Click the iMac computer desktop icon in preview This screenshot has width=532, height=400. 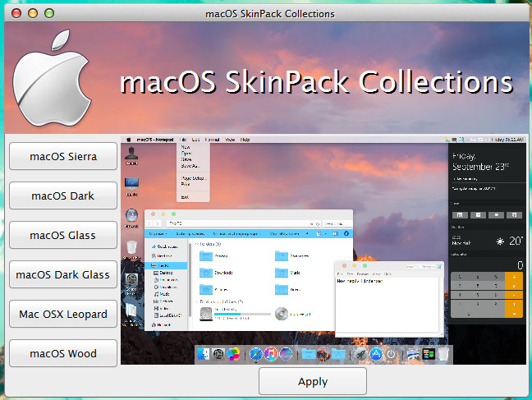(131, 184)
